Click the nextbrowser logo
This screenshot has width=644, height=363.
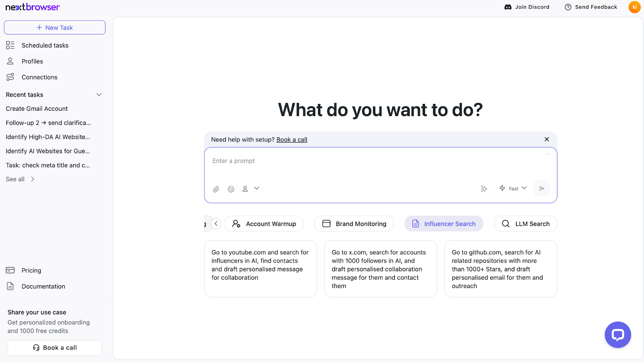point(33,7)
